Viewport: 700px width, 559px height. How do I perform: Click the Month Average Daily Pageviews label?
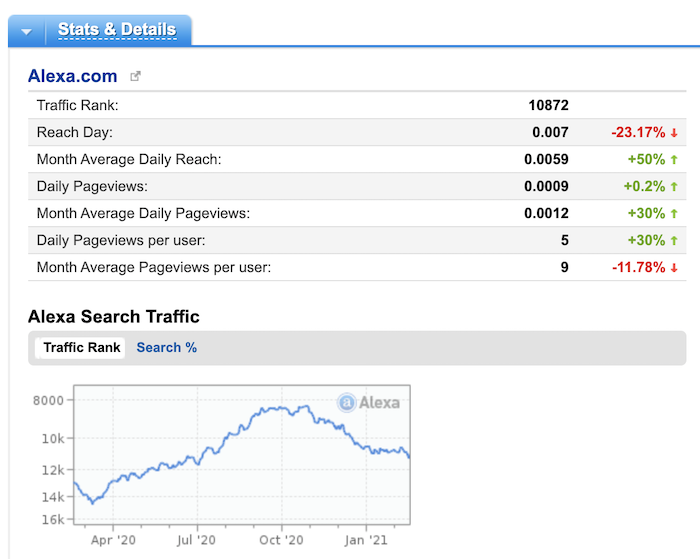[143, 213]
